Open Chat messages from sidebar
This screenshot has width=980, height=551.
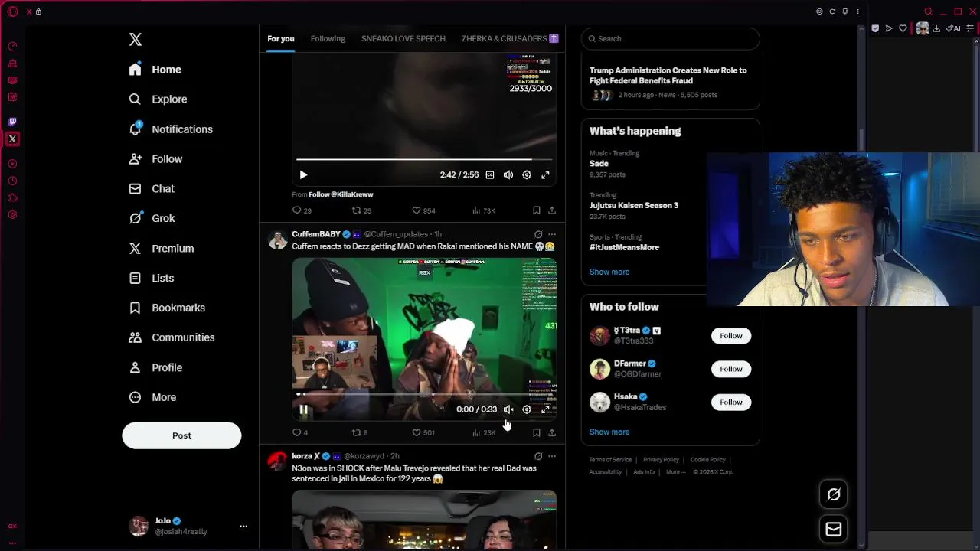(152, 189)
